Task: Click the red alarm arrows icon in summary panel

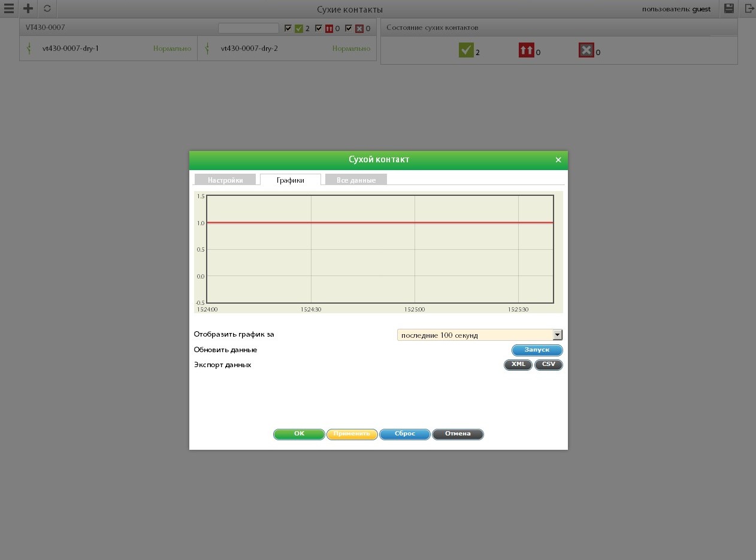Action: tap(526, 51)
